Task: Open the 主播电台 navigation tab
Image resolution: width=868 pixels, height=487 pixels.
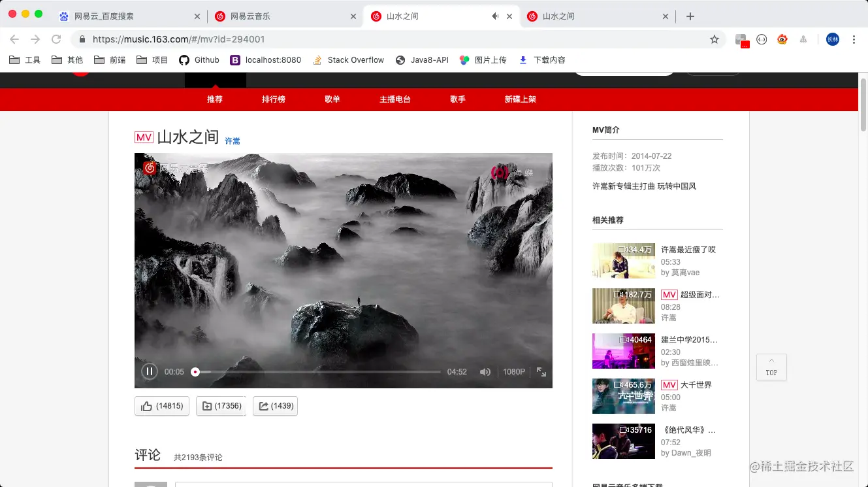Action: click(x=395, y=99)
